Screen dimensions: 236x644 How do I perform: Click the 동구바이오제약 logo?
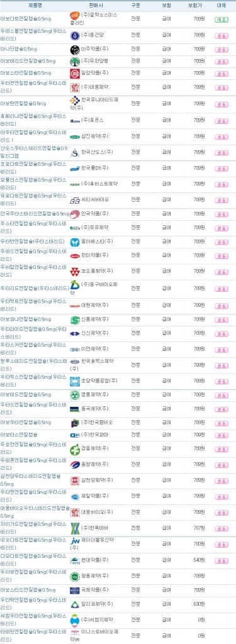[75, 285]
